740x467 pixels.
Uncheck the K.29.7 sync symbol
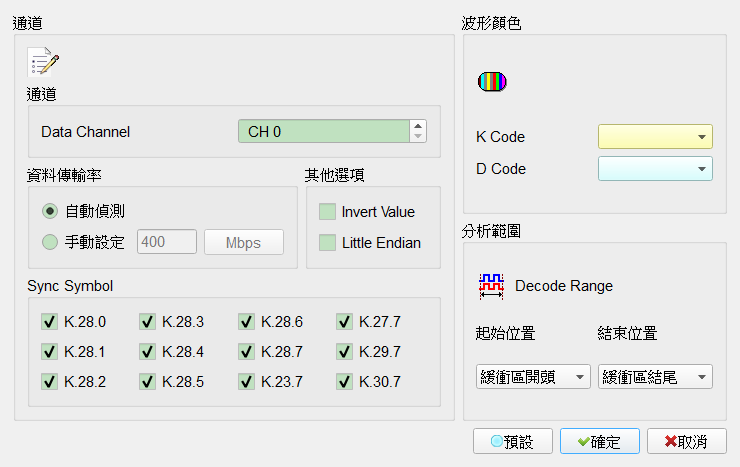[344, 351]
